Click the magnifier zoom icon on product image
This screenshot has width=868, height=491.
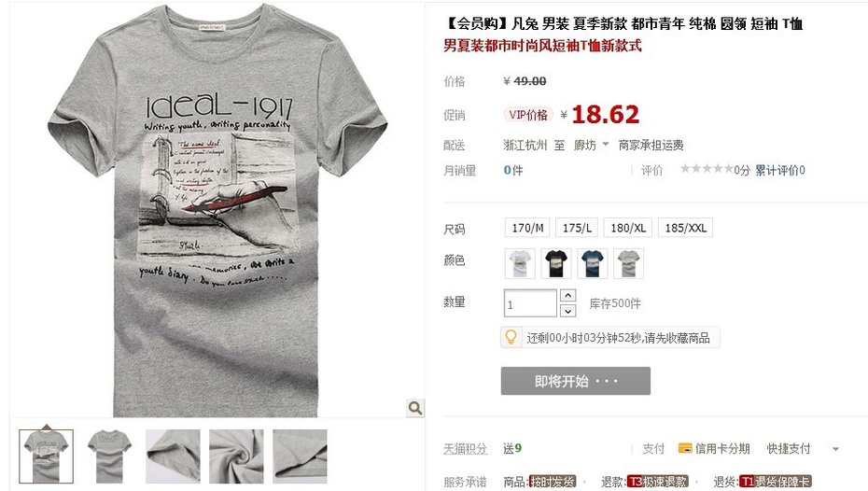pos(415,408)
